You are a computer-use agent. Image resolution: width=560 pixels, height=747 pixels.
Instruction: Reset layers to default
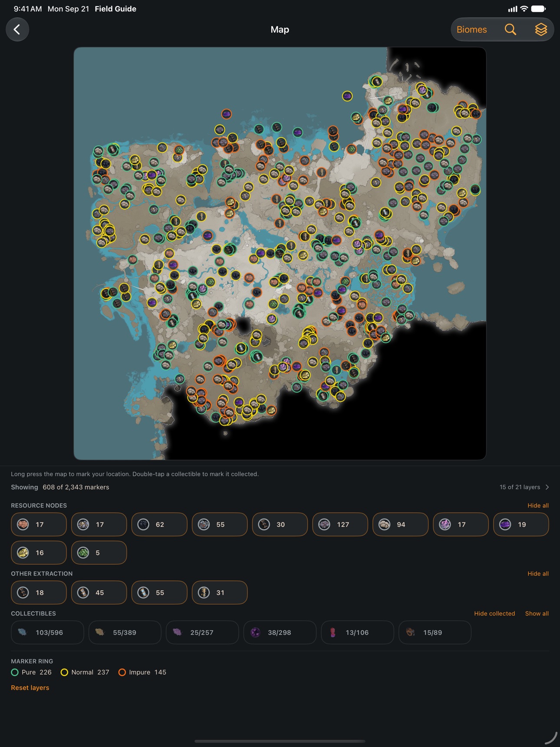pos(30,688)
